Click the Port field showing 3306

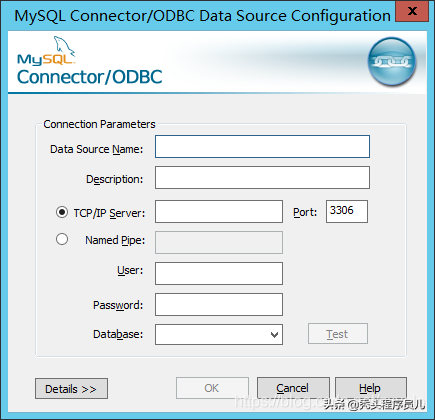347,211
